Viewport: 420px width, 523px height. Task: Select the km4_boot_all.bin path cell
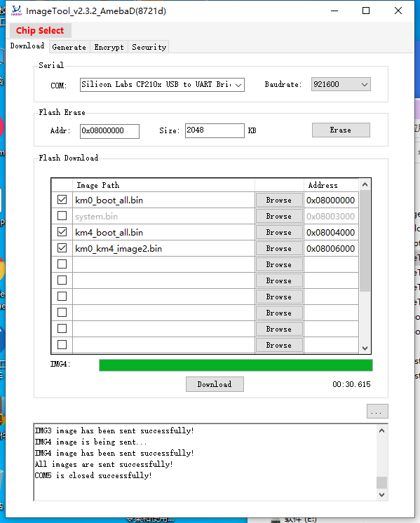pyautogui.click(x=164, y=233)
